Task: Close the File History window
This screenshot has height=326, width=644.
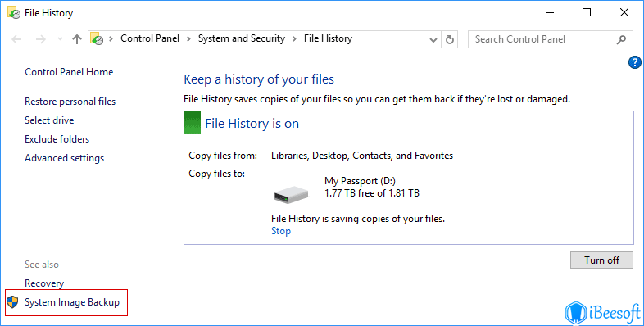Action: (x=624, y=13)
